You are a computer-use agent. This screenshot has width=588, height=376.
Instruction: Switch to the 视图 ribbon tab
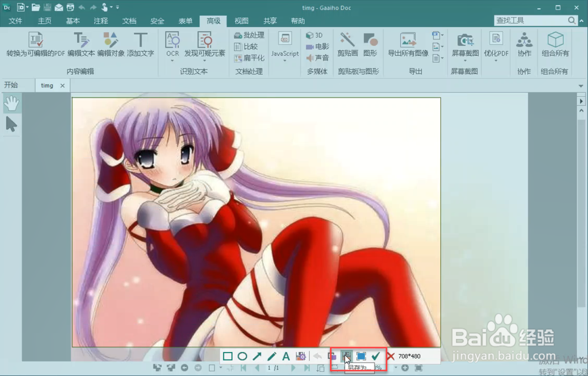[242, 21]
